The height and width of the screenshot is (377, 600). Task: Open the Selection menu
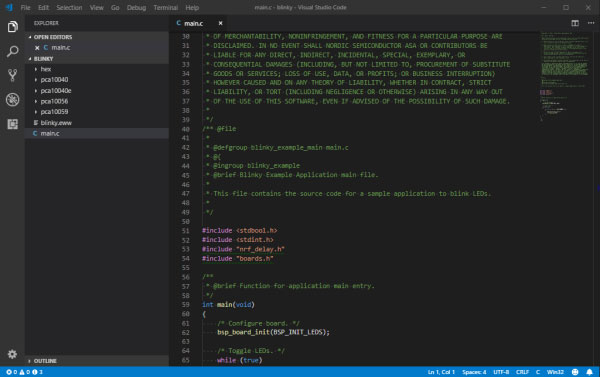(69, 8)
